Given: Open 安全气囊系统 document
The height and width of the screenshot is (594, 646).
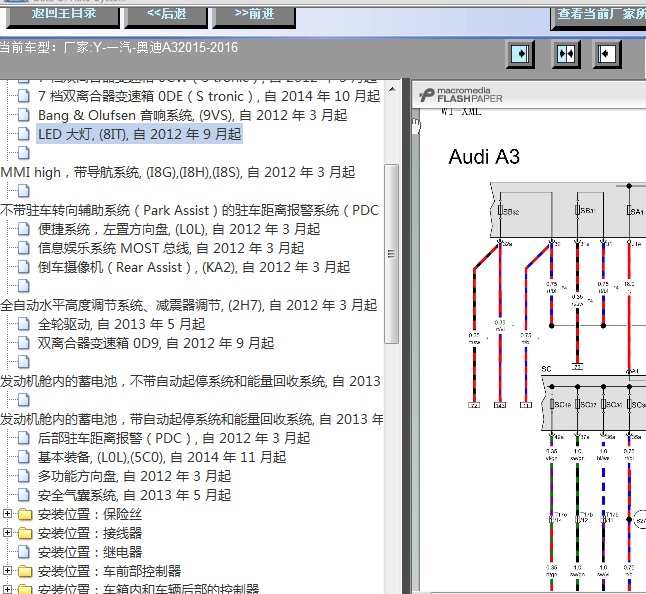Looking at the screenshot, I should [134, 495].
